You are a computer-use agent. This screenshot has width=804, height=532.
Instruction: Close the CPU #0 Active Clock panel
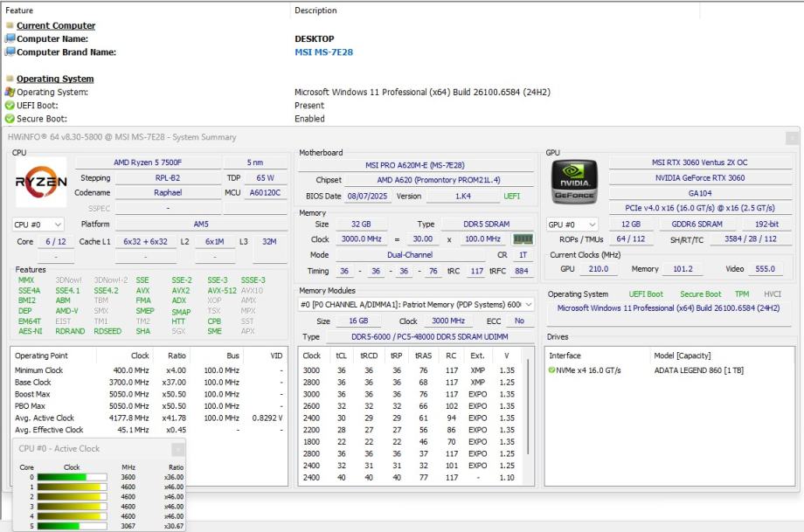point(177,449)
